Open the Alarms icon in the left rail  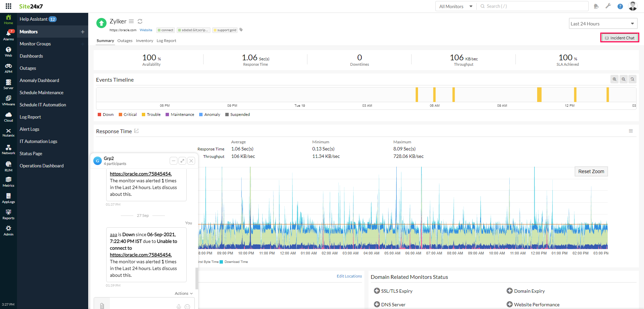pos(8,35)
